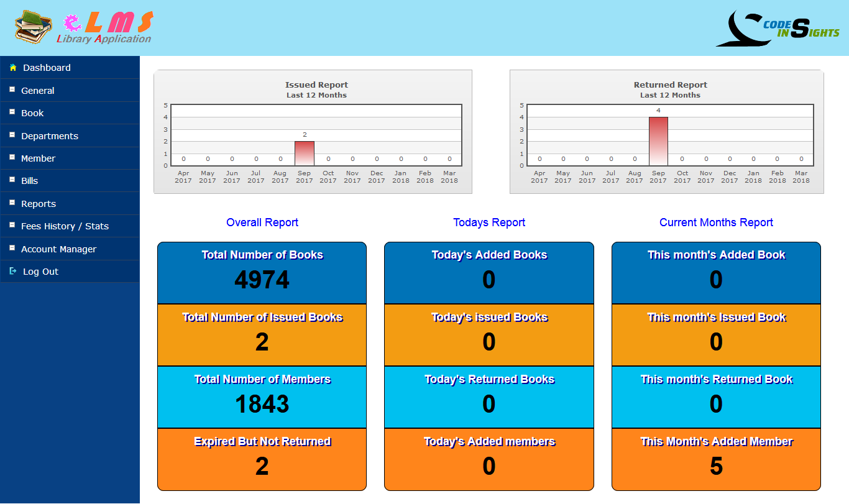Click the expand icon beside Reports

pyautogui.click(x=12, y=203)
